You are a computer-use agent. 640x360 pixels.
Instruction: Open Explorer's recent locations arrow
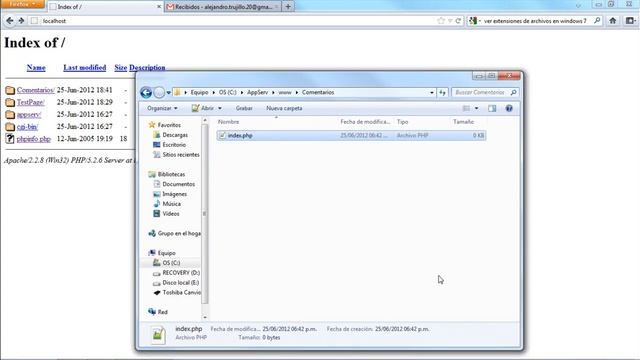tap(169, 93)
